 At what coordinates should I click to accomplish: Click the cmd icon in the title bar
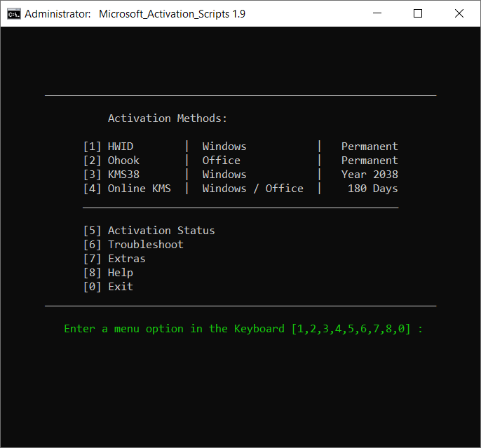coord(13,13)
